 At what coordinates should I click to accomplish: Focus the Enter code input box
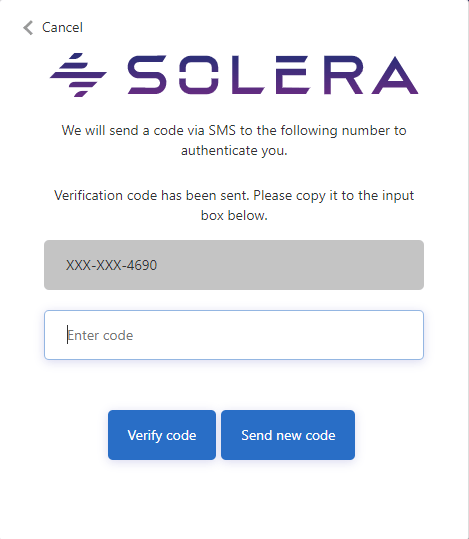(x=234, y=335)
